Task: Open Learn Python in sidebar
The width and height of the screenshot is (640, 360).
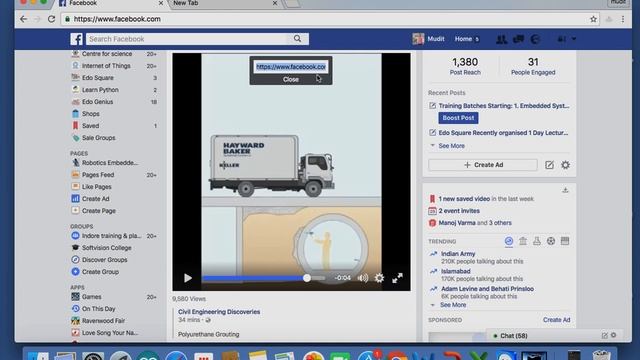Action: click(x=100, y=90)
